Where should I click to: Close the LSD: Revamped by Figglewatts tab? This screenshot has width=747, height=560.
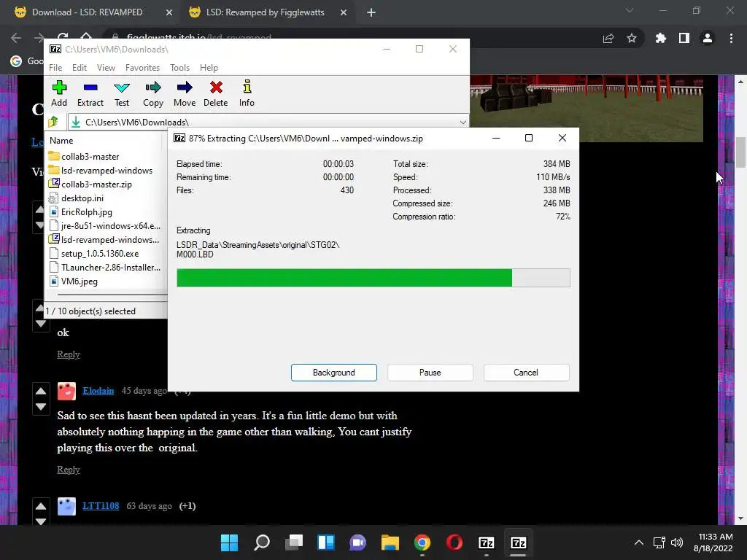[x=344, y=12]
